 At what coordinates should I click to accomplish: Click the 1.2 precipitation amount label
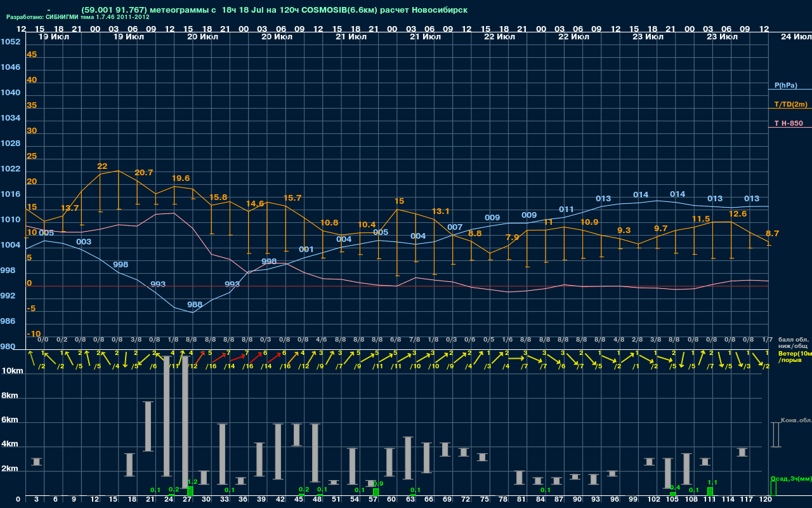(193, 482)
